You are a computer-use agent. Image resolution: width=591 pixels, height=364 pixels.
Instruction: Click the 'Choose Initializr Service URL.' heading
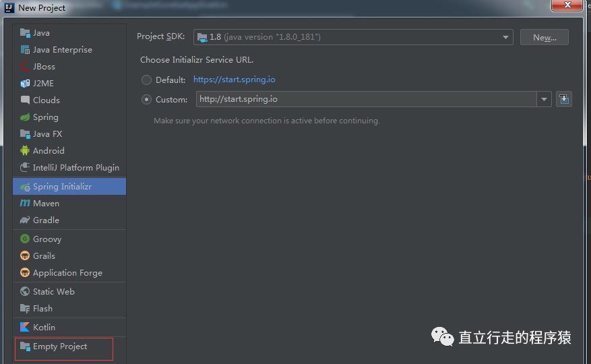tap(197, 60)
